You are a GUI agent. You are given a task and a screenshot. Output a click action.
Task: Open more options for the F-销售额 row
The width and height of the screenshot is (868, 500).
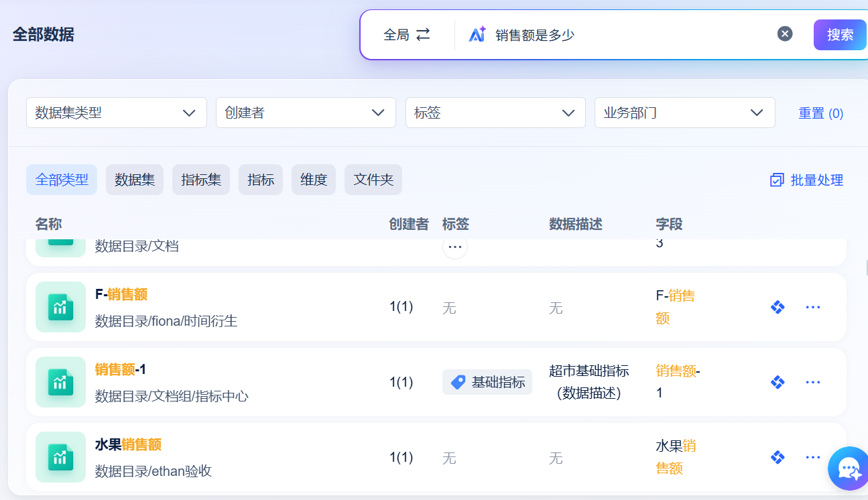tap(813, 308)
